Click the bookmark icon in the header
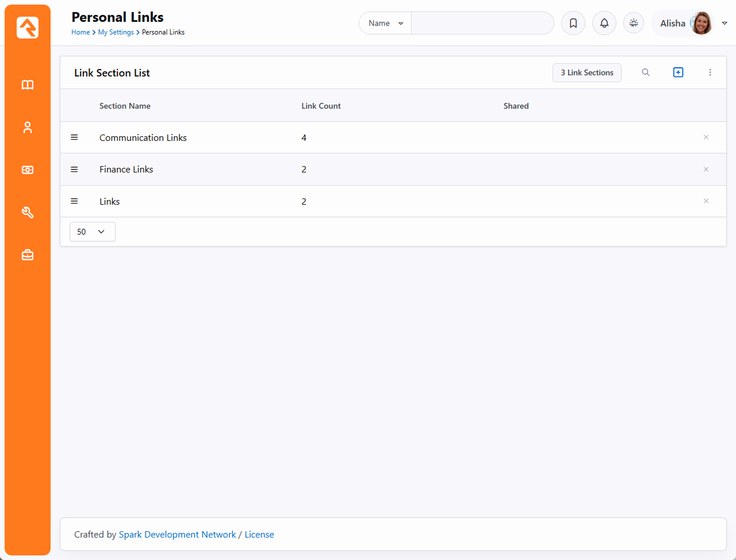Image resolution: width=736 pixels, height=560 pixels. coord(573,24)
